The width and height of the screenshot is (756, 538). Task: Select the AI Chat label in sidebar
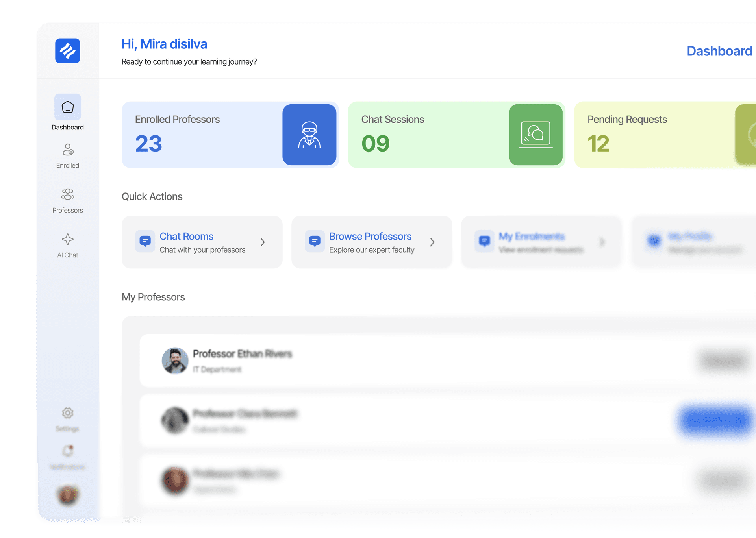coord(68,255)
